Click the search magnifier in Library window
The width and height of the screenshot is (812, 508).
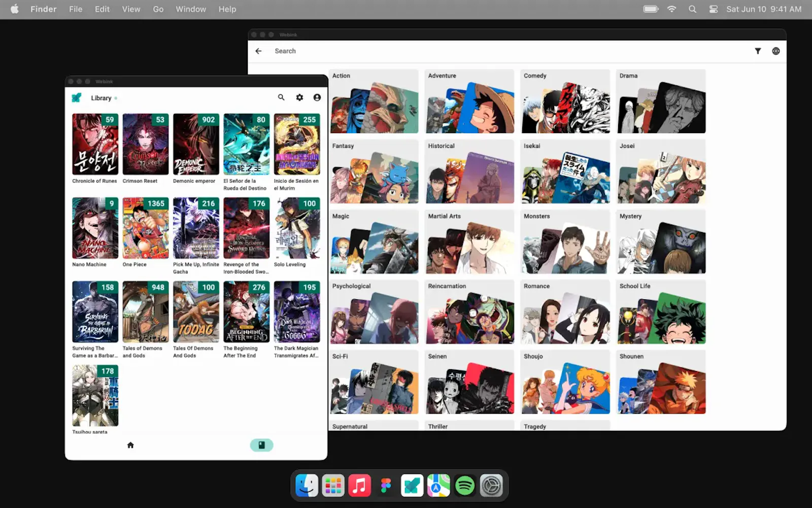281,98
